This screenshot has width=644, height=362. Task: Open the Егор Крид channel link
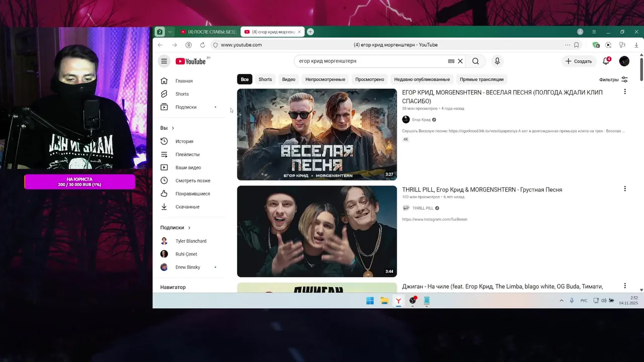pyautogui.click(x=421, y=120)
